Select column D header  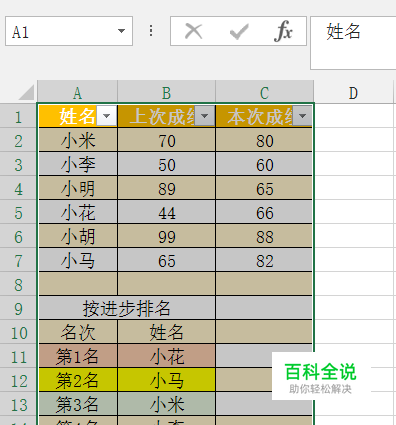[353, 92]
